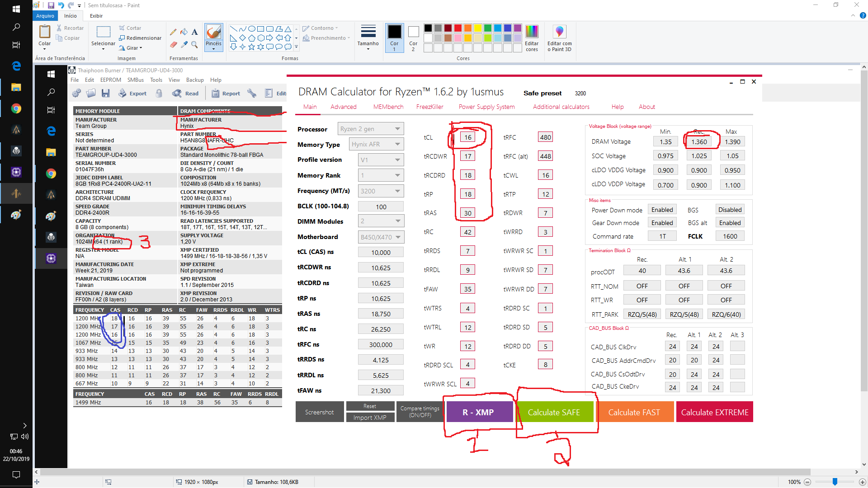Select Cor 1 as active color
The image size is (868, 488).
pyautogui.click(x=394, y=38)
